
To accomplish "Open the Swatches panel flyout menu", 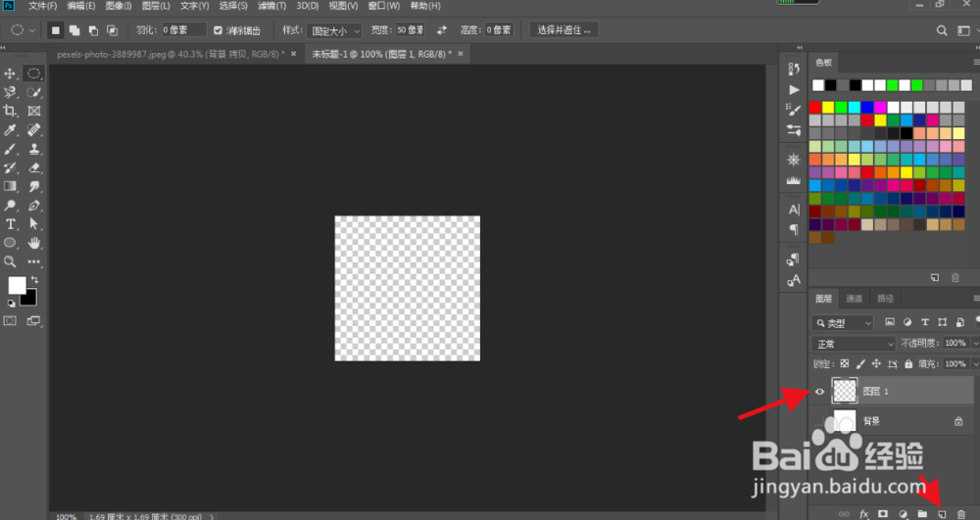I will 976,63.
